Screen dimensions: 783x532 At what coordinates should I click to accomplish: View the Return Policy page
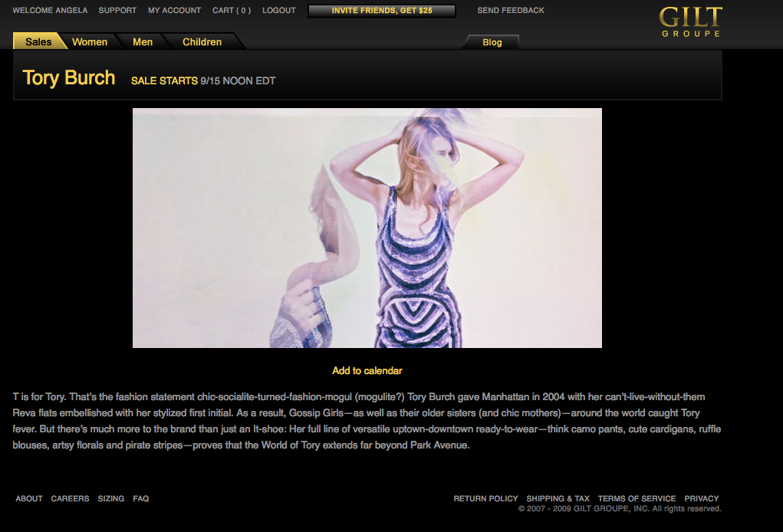coord(485,499)
